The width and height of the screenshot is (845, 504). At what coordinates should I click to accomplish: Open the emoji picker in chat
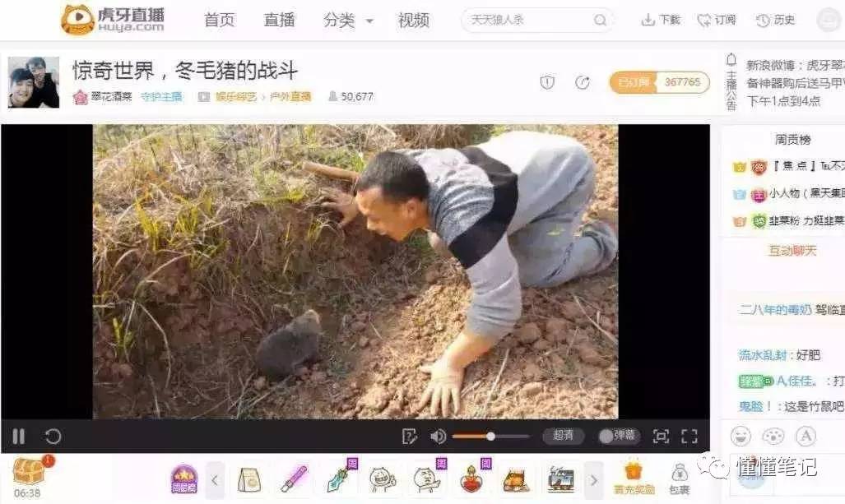point(741,436)
